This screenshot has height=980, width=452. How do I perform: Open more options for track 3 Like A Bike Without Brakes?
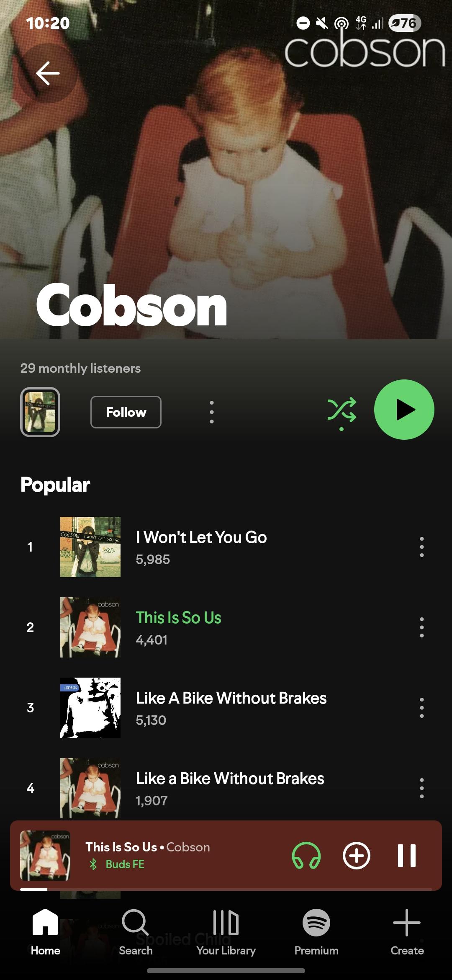point(421,708)
